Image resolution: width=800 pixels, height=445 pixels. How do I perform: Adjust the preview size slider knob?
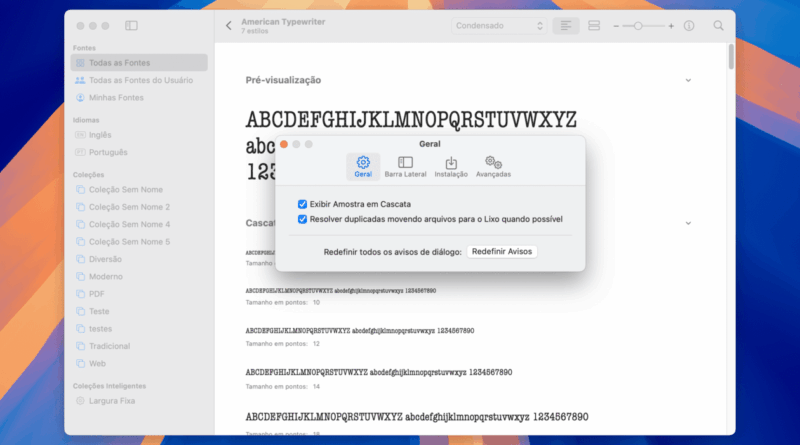638,26
